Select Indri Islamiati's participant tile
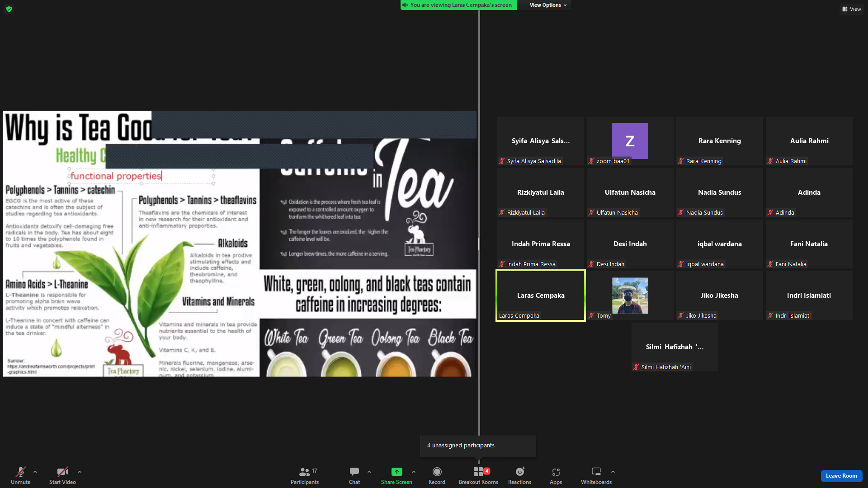The width and height of the screenshot is (868, 488). pyautogui.click(x=809, y=296)
